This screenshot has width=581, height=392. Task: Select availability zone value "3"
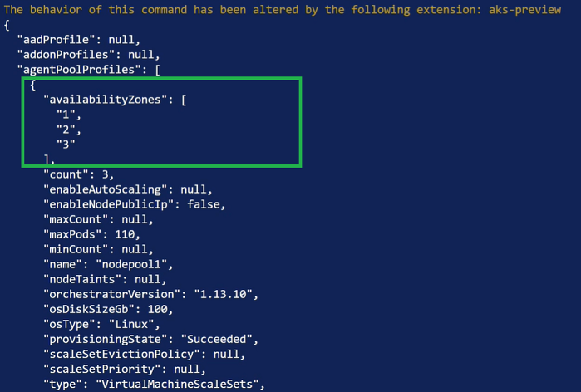click(66, 145)
